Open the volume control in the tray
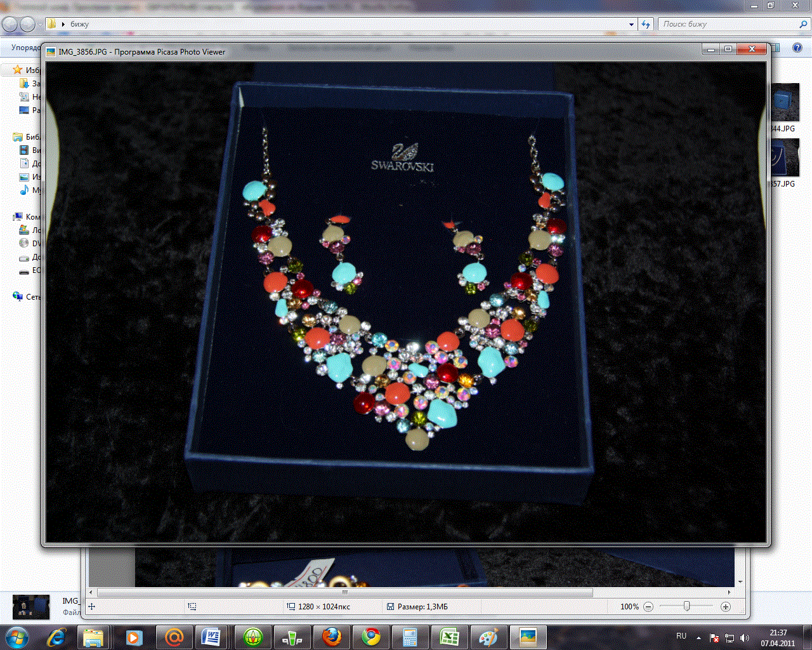The height and width of the screenshot is (650, 812). [744, 638]
